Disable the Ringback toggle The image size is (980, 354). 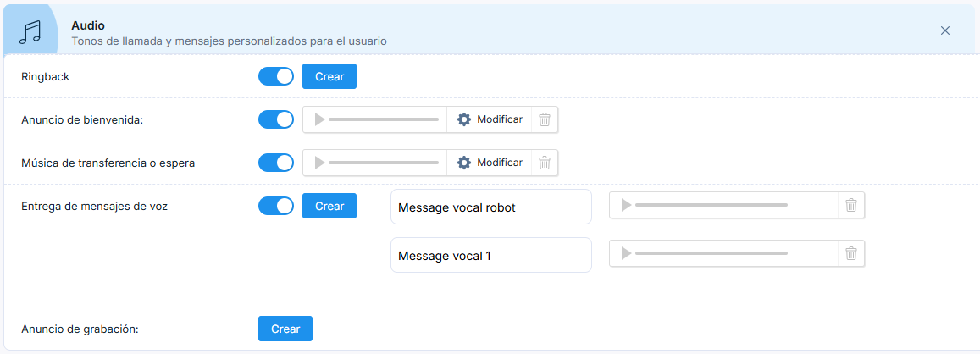pyautogui.click(x=276, y=76)
